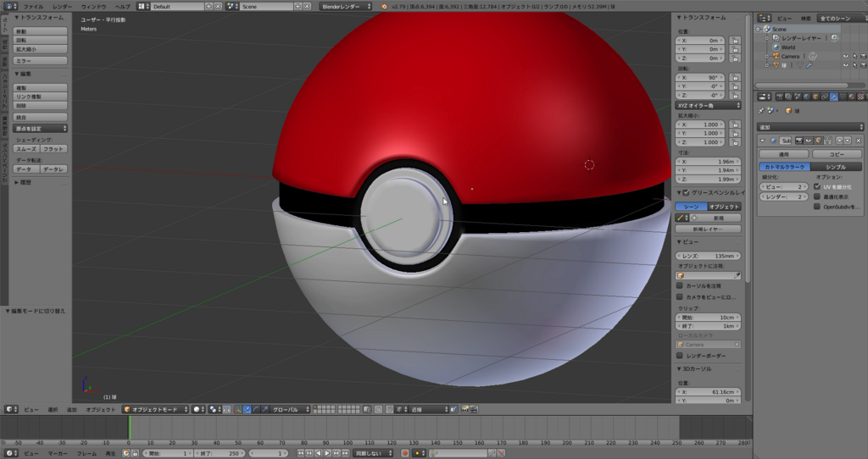The height and width of the screenshot is (459, 868).
Task: Move Subsurf modifier down in stack
Action: (x=848, y=141)
